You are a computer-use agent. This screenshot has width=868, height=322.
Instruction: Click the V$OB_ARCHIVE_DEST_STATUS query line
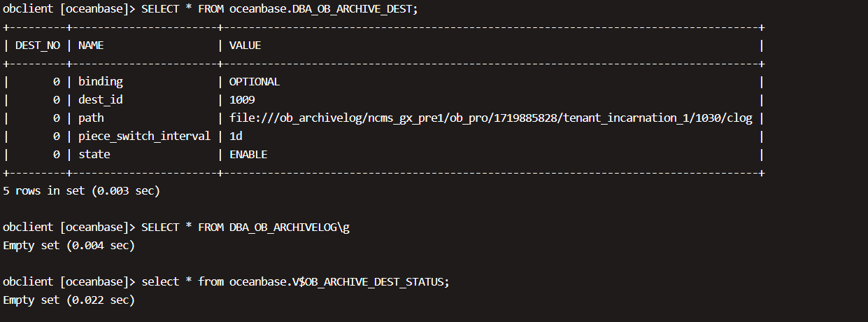pyautogui.click(x=295, y=281)
